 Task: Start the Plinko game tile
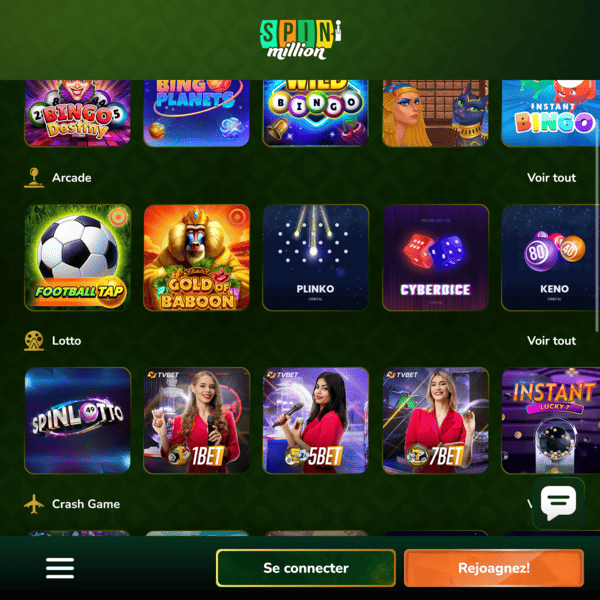pyautogui.click(x=316, y=257)
